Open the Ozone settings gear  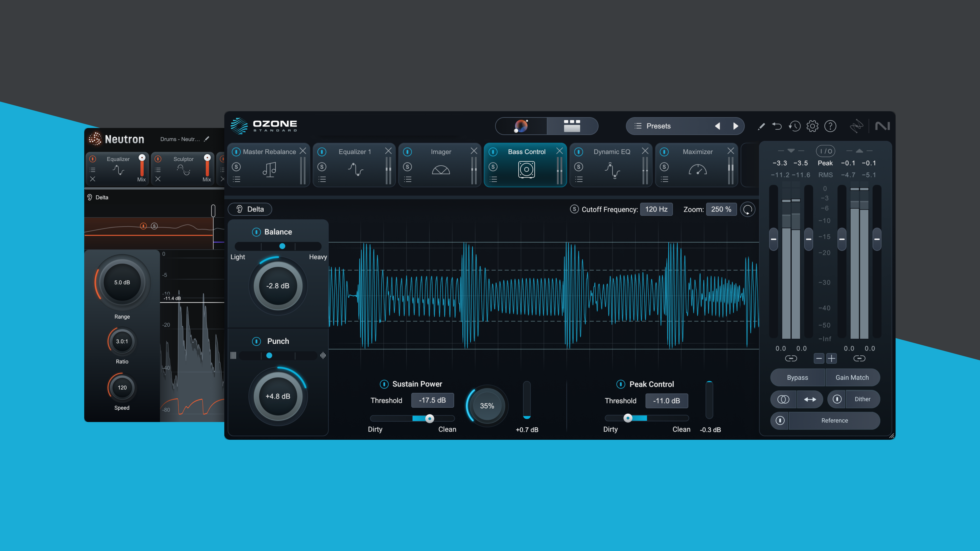point(812,126)
